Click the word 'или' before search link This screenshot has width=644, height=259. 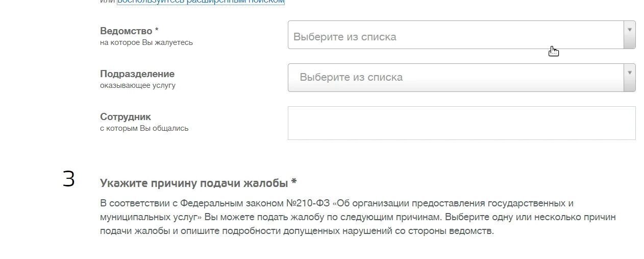[x=108, y=2]
